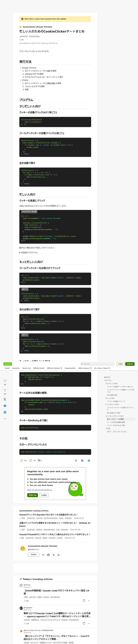This screenshot has height=644, width=138.
Task: Click the green Sign up button in register box
Action: (33, 495)
